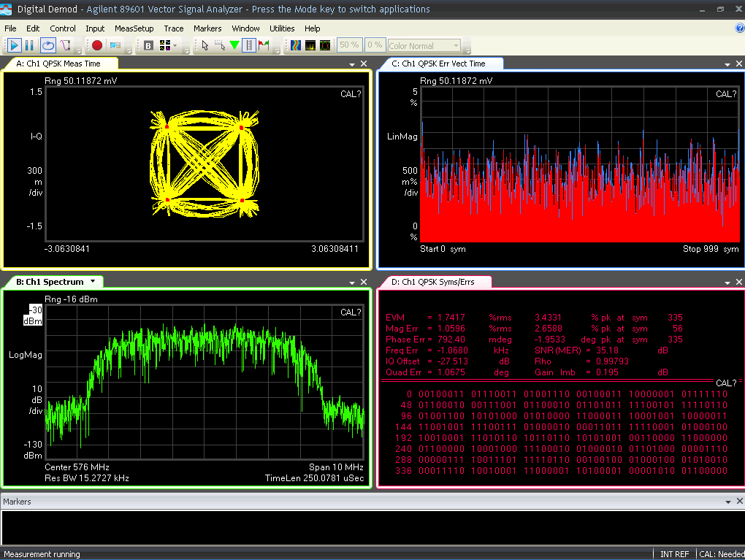
Task: Click TimeLen 250.0781 uSec label
Action: tap(314, 477)
